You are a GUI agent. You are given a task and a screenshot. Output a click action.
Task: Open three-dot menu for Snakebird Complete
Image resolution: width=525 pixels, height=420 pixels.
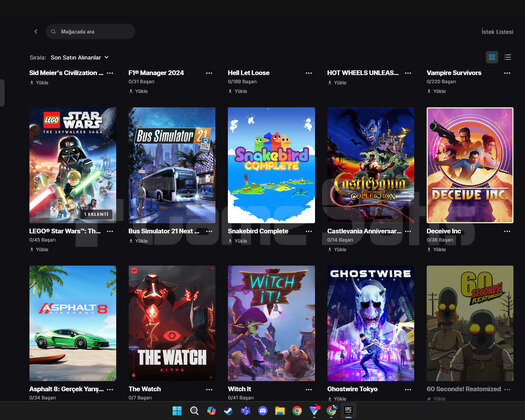(x=309, y=231)
